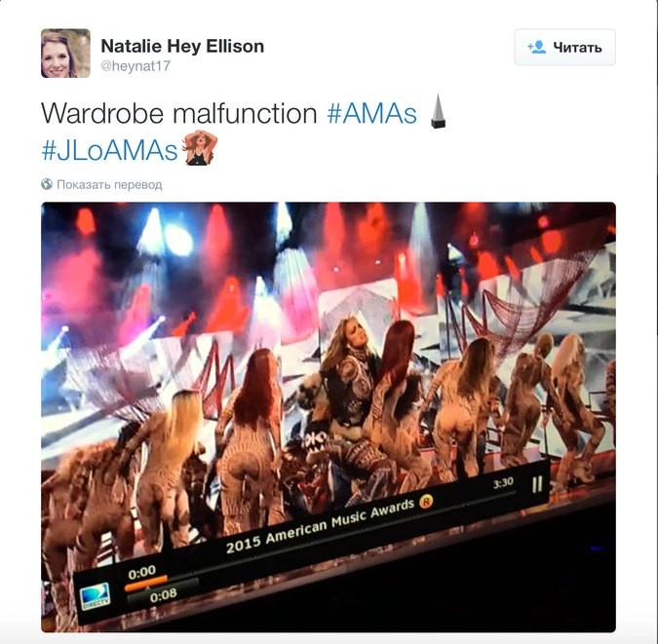Click the add-person icon in Читать button
The height and width of the screenshot is (644, 658).
pyautogui.click(x=537, y=48)
